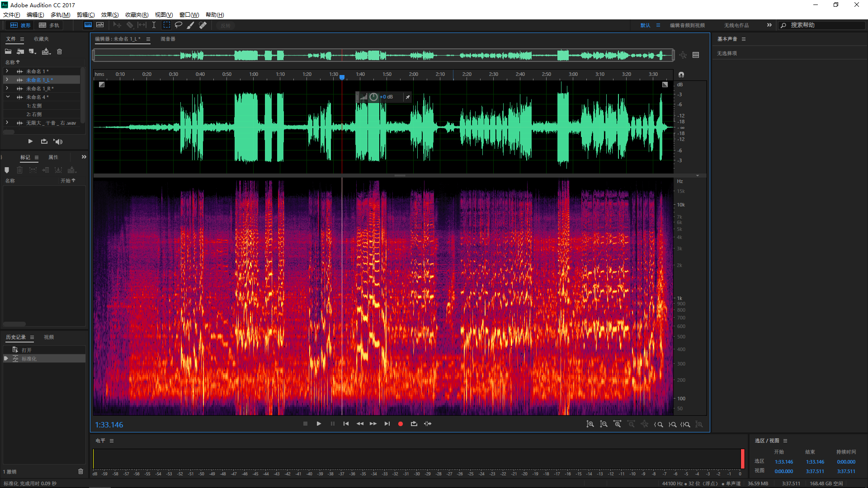868x488 pixels.
Task: Select the Paintbrush selection tool
Action: [x=191, y=25]
